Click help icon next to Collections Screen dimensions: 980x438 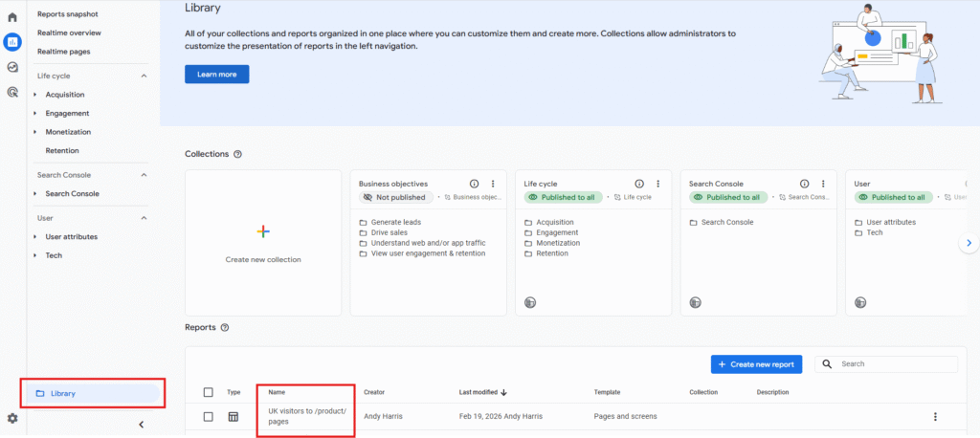click(237, 154)
